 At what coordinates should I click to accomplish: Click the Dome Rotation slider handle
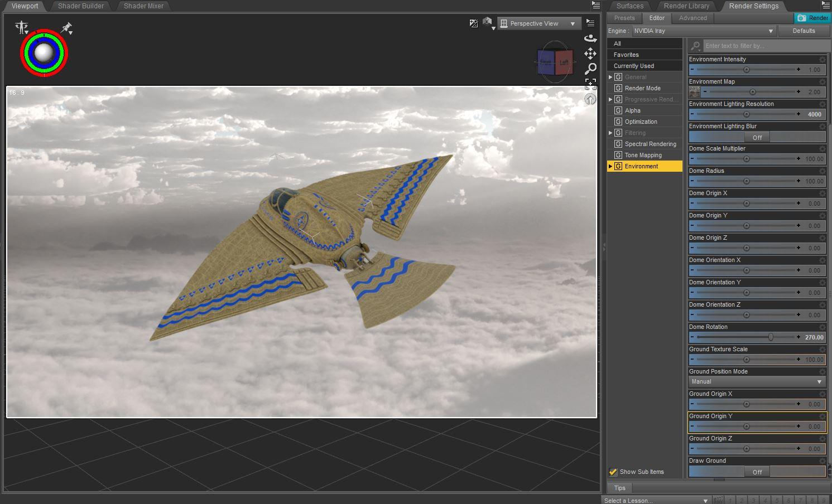[x=771, y=337]
